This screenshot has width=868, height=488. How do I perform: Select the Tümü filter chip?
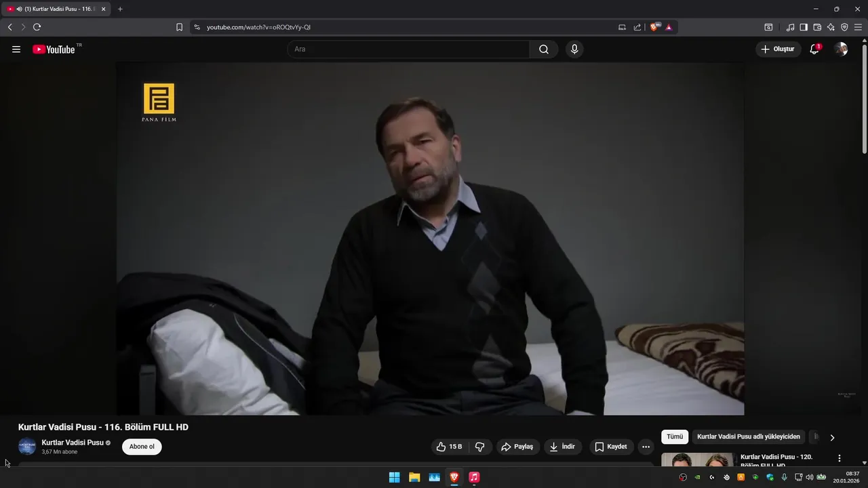675,437
